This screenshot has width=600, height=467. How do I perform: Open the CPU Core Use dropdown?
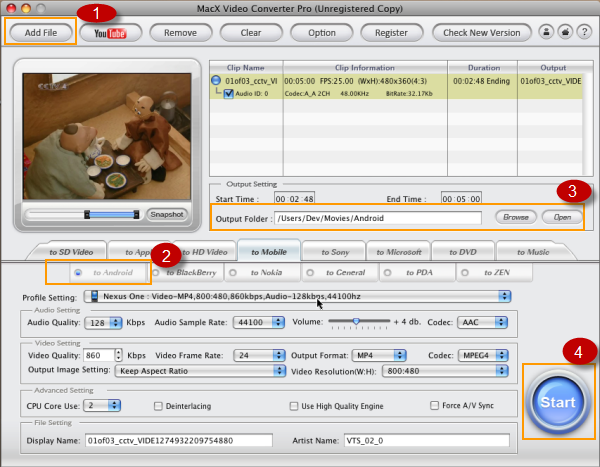click(x=102, y=405)
